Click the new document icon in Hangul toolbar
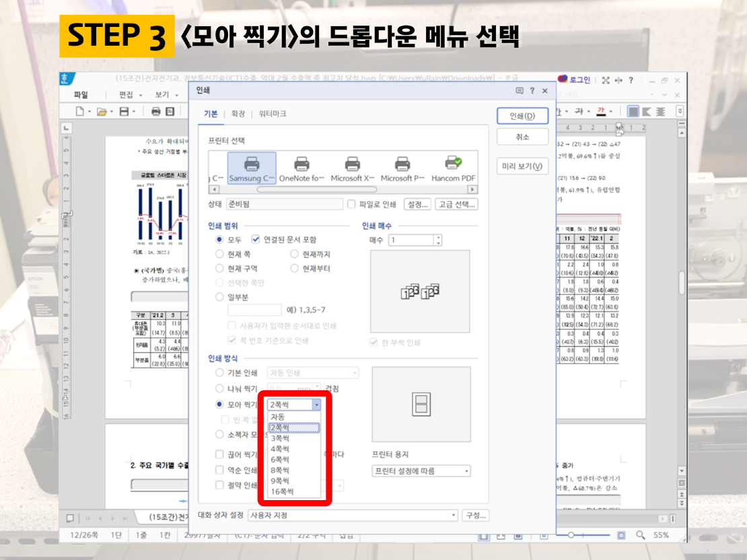Image resolution: width=747 pixels, height=560 pixels. click(x=79, y=112)
